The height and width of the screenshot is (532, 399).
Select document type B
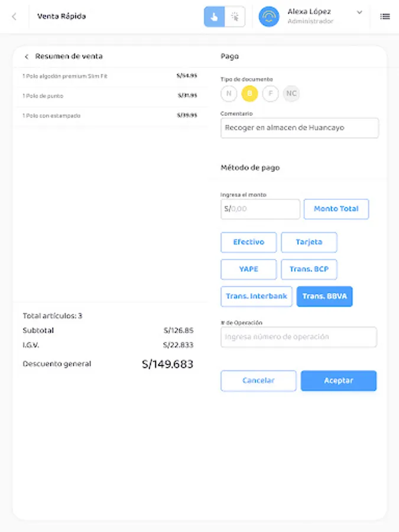point(249,93)
